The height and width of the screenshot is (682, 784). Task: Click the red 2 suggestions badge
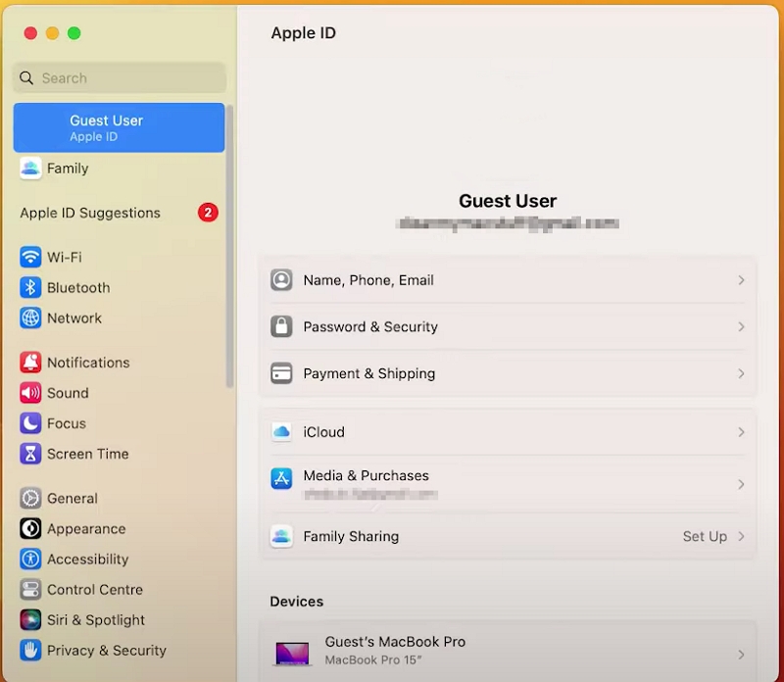[208, 213]
